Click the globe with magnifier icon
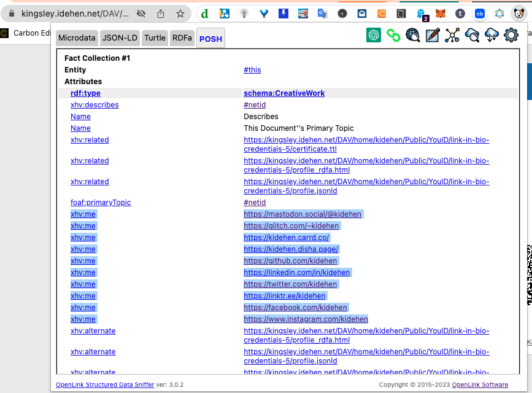 413,36
